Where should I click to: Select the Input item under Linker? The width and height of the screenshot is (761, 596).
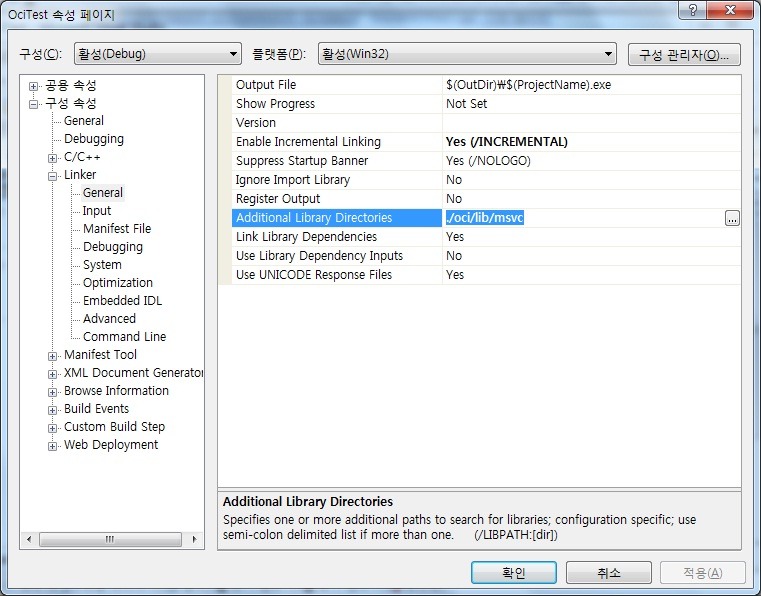(97, 211)
